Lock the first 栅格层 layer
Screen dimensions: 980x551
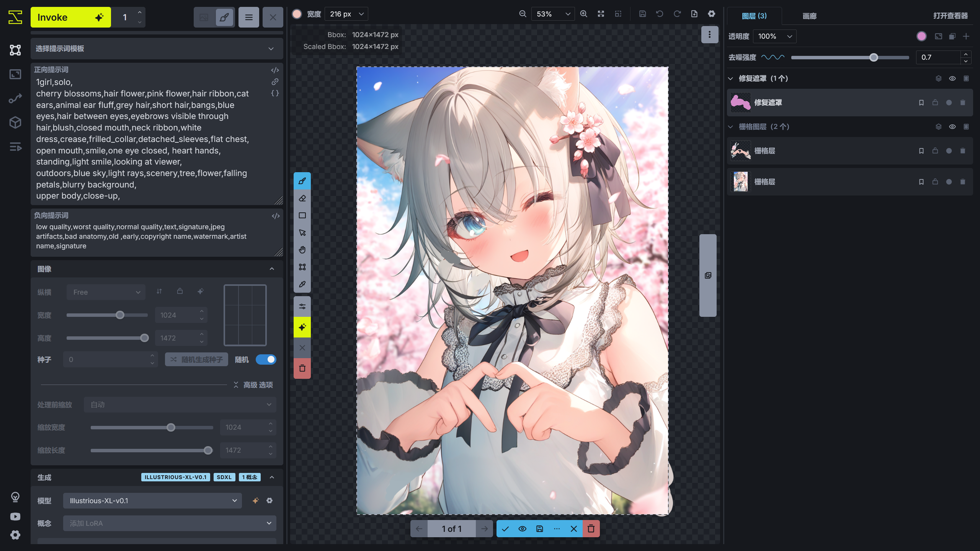[x=934, y=150]
